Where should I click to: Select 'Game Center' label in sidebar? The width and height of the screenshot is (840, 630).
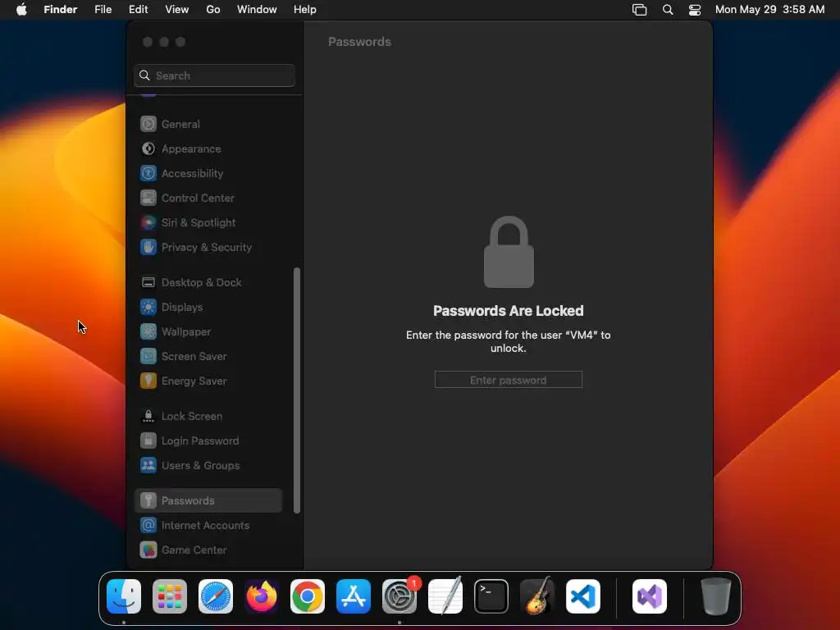pos(194,550)
